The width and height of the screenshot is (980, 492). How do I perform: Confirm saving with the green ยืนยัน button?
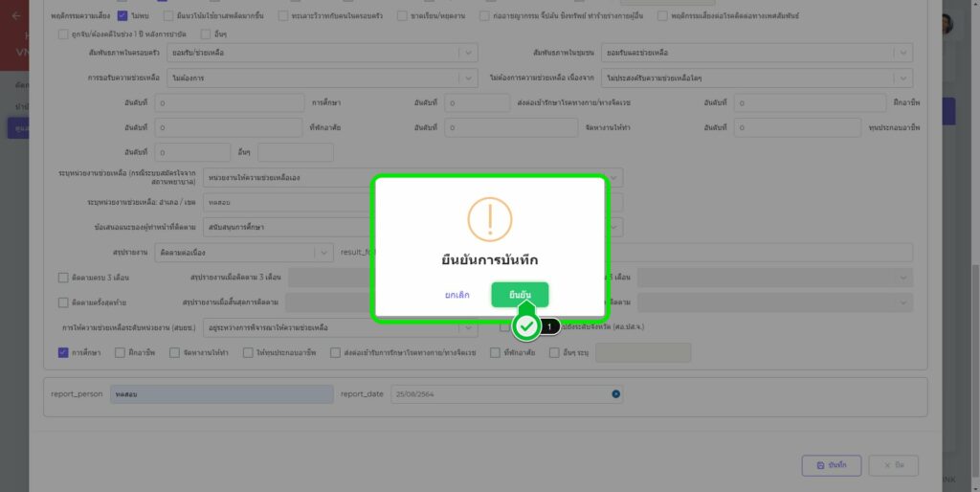(520, 295)
